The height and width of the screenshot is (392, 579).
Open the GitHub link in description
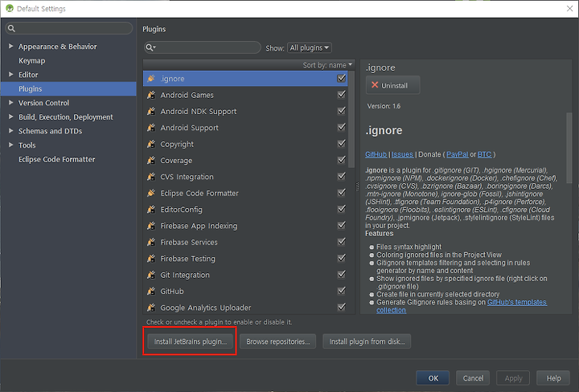click(376, 154)
